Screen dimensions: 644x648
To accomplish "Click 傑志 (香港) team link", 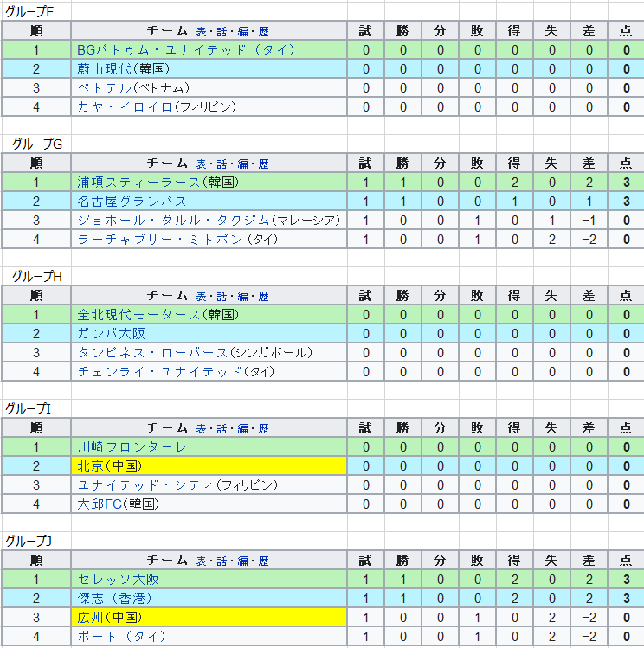I will (114, 598).
